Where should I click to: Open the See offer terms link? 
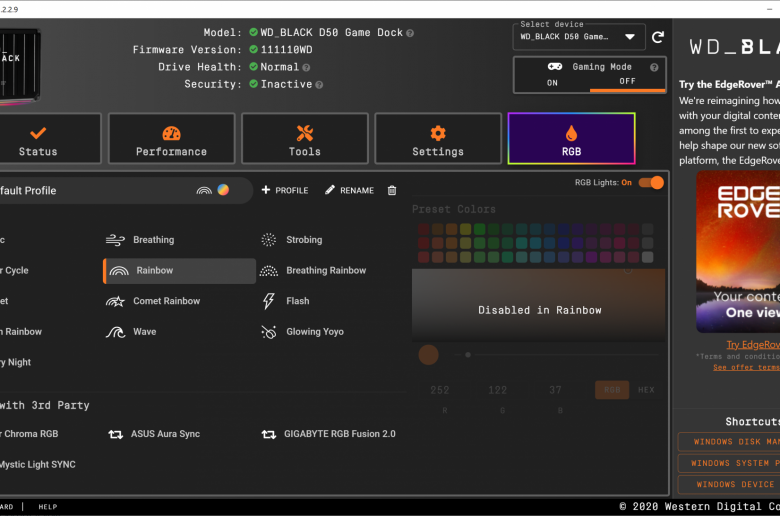coord(746,367)
